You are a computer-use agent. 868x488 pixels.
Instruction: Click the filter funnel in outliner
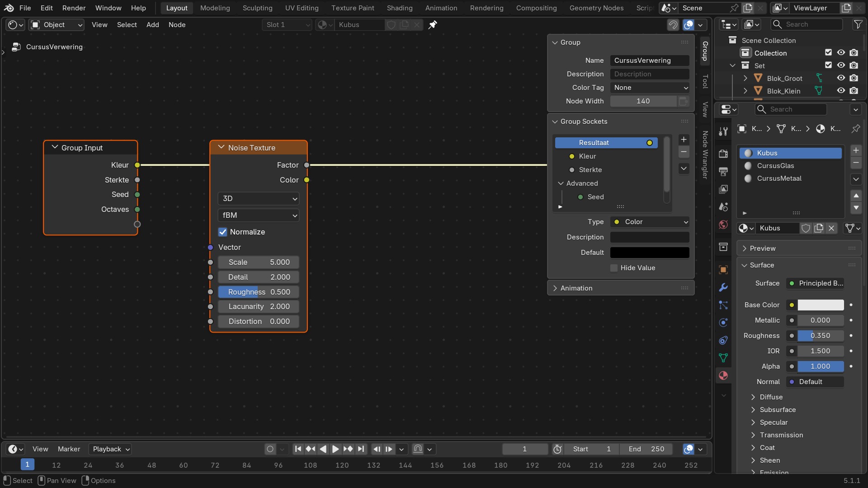point(858,24)
